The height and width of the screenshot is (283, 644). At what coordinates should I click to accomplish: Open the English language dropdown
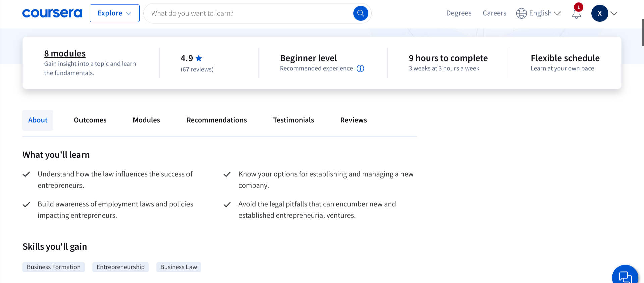coord(545,13)
